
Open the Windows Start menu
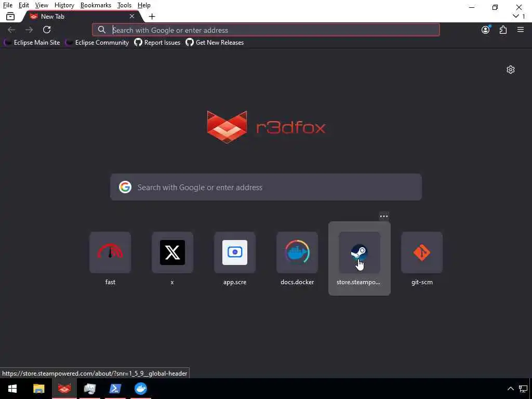click(x=12, y=389)
